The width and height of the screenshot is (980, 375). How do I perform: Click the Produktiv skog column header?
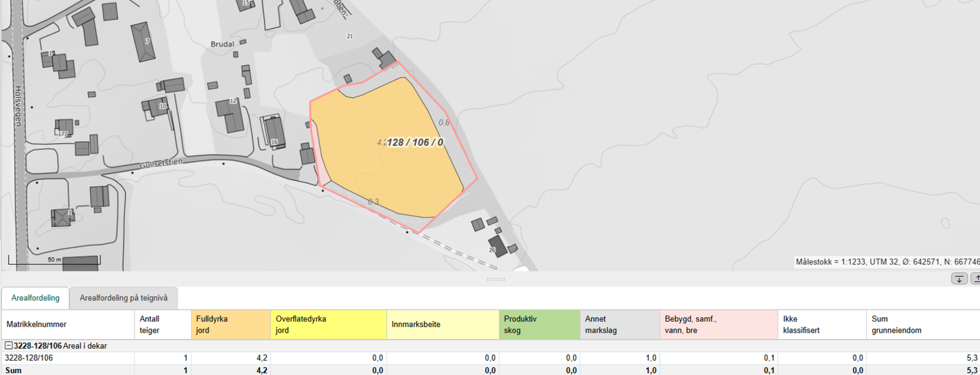point(539,324)
